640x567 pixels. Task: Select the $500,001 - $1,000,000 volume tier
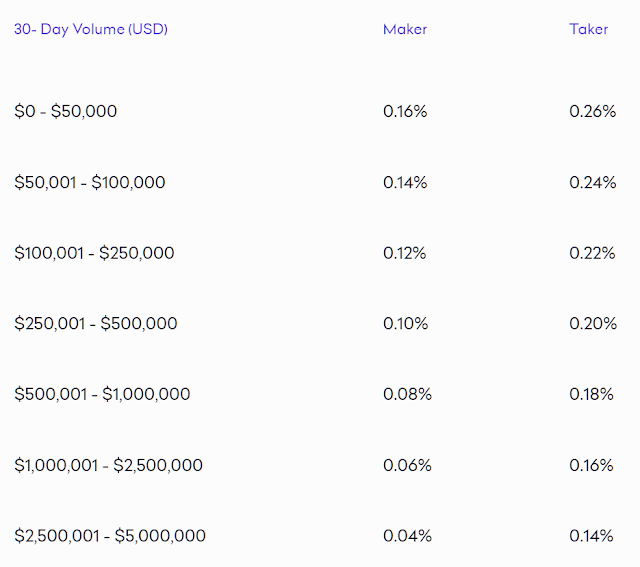[x=102, y=394]
